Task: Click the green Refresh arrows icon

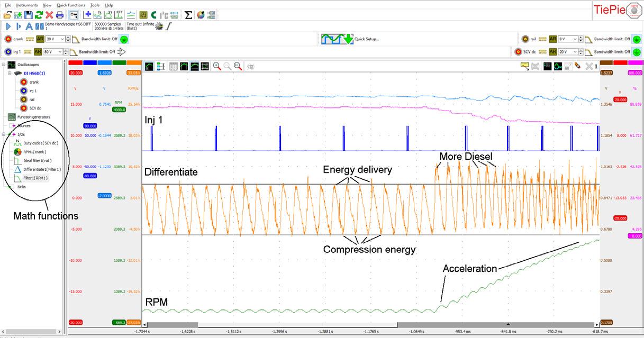Action: [x=39, y=15]
